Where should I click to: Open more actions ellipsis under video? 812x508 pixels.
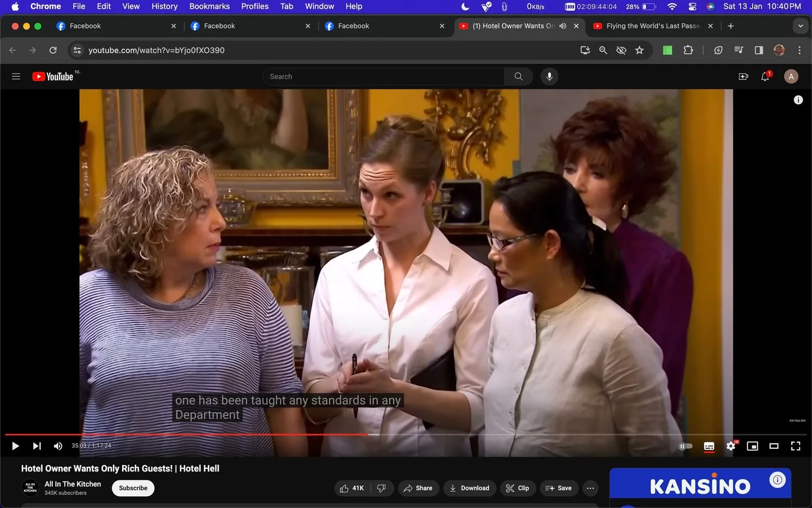pos(590,488)
